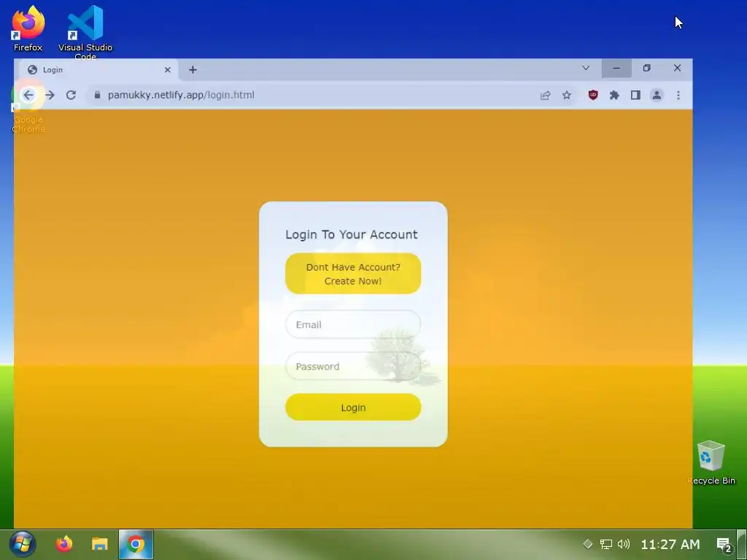Click the diamond icon in system tray

(x=587, y=544)
